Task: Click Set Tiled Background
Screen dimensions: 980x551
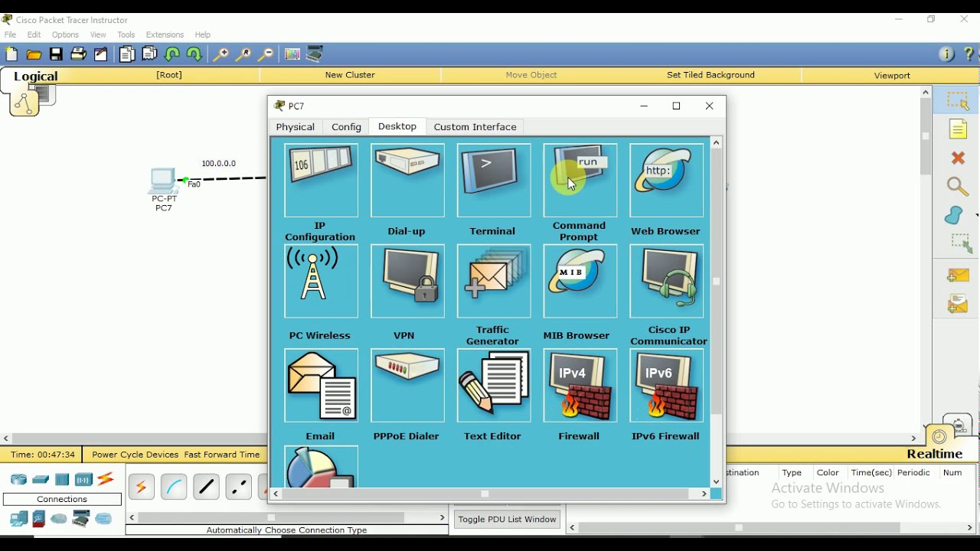Action: (712, 76)
